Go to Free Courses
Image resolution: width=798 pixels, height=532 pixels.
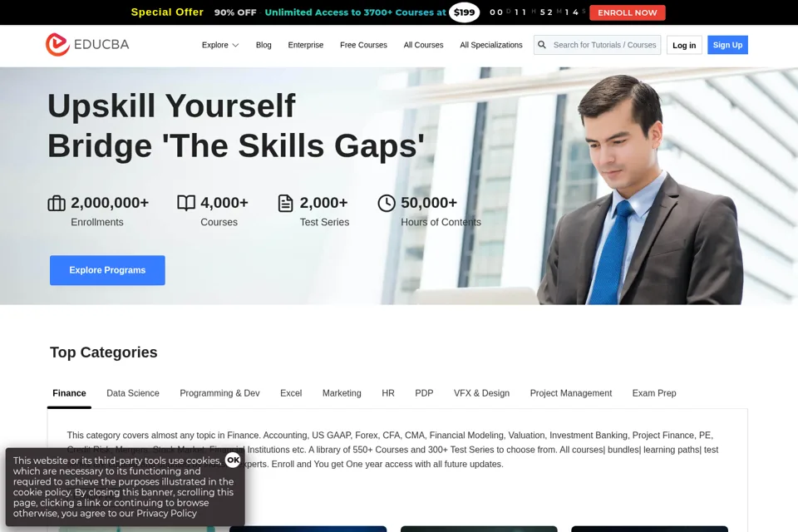(x=363, y=45)
